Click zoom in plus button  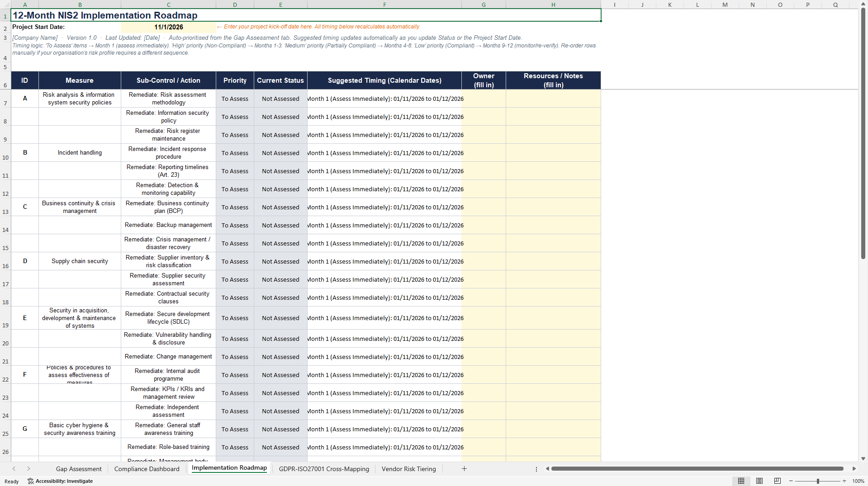coord(844,481)
